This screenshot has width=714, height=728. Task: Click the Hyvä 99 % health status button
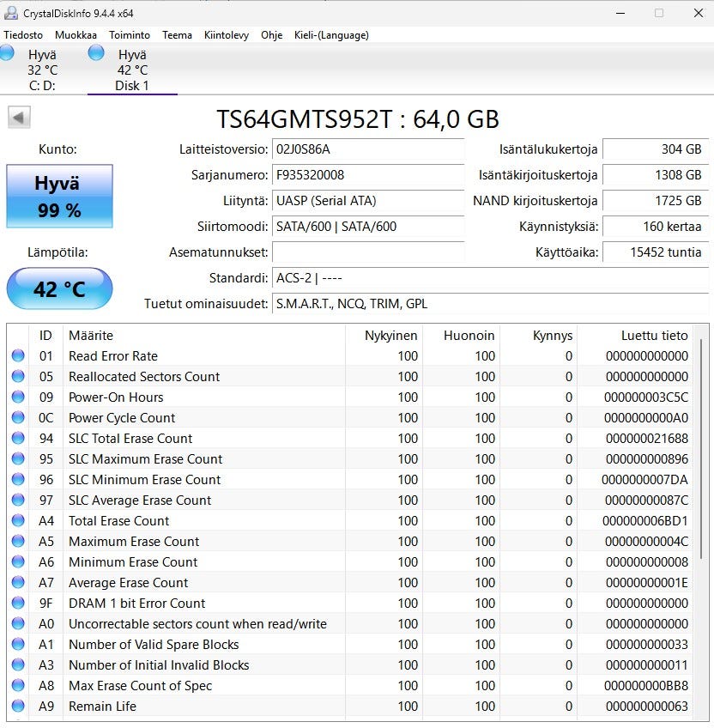coord(59,197)
